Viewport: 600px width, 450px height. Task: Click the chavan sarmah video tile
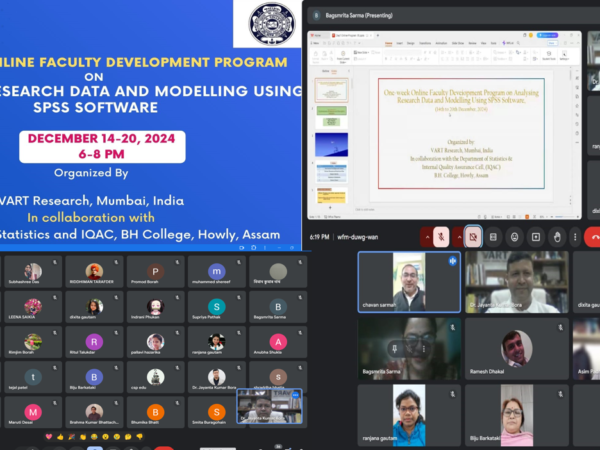(409, 282)
